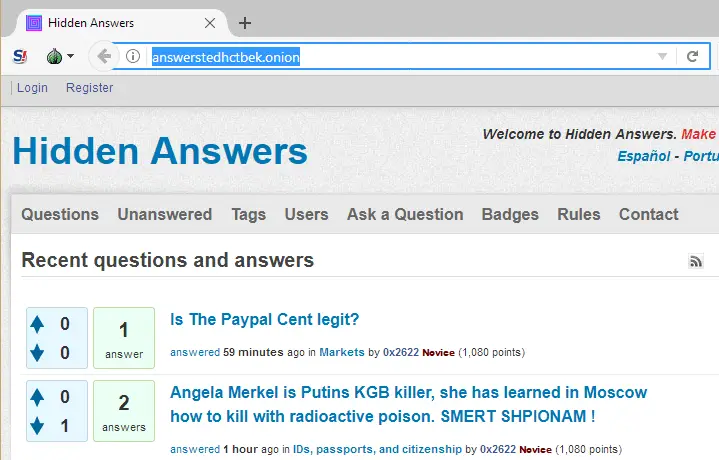Open the Register link
The image size is (719, 460).
tap(90, 88)
